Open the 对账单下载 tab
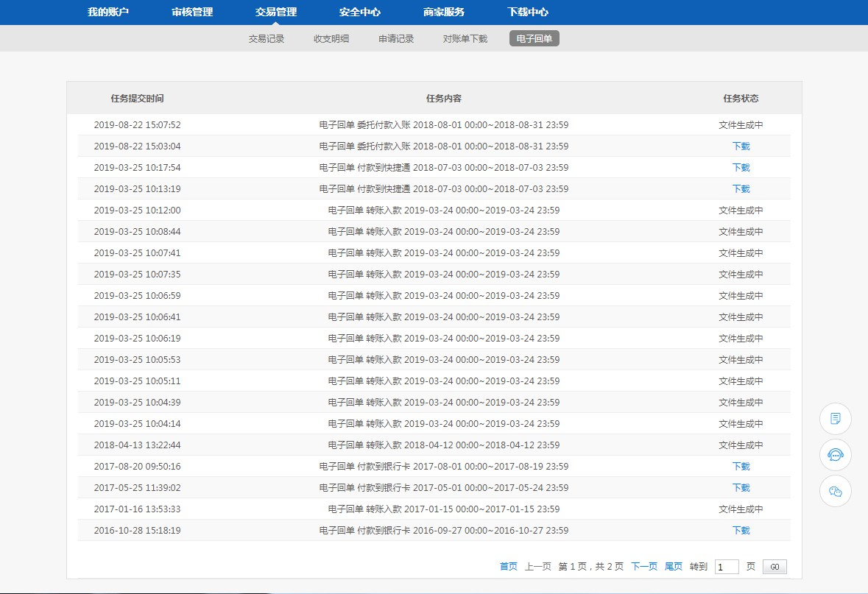Screen dimensions: 868x594 coord(465,38)
